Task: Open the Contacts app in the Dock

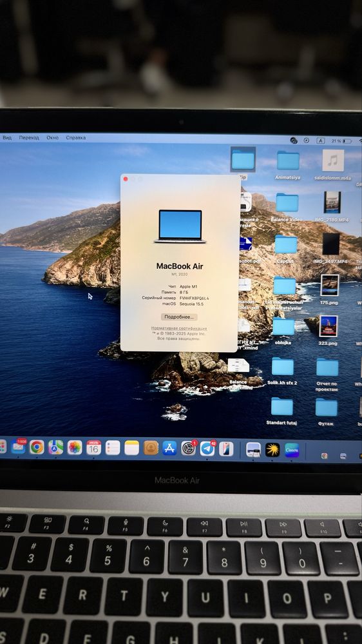Action: pos(151,447)
